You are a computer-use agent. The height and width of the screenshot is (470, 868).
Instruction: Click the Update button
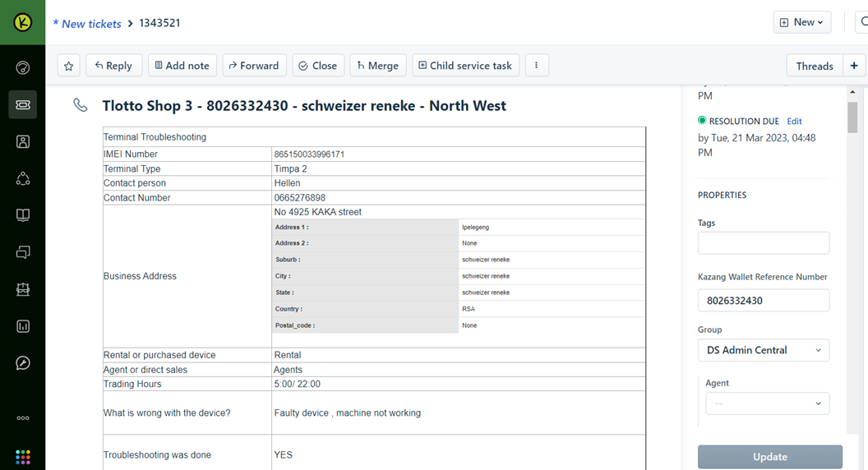(x=770, y=457)
